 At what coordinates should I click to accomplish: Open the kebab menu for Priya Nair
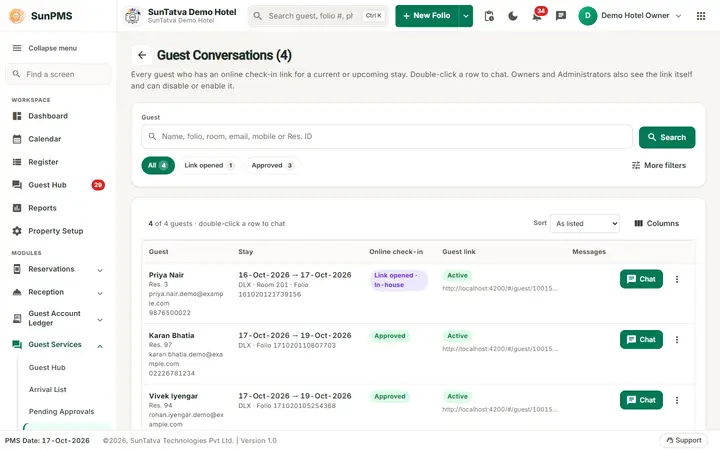[x=677, y=279]
